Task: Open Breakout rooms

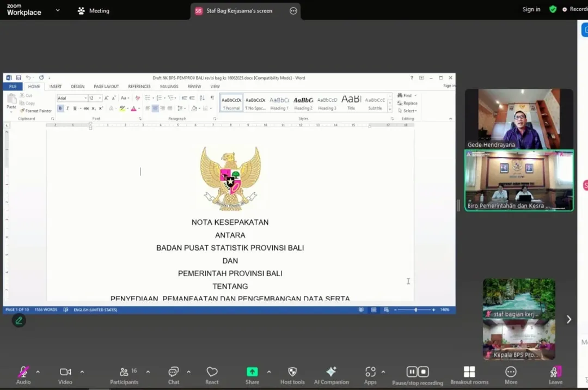Action: click(x=469, y=373)
